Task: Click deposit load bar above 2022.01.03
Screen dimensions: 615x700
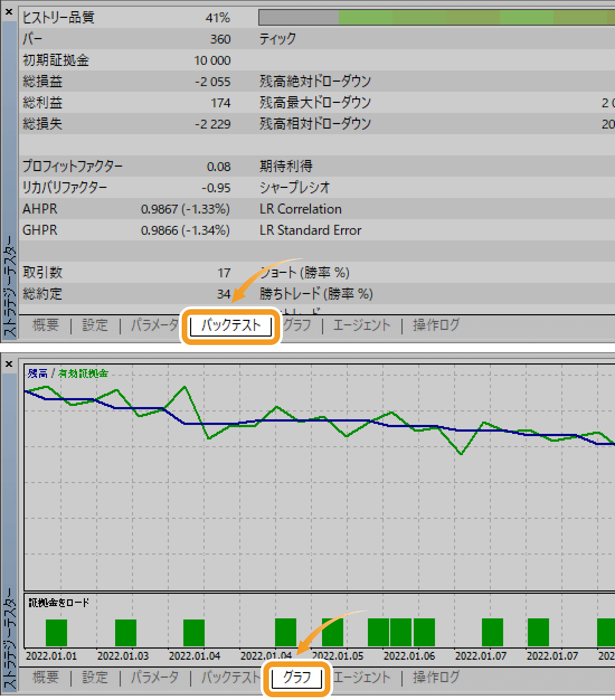Action: click(126, 633)
